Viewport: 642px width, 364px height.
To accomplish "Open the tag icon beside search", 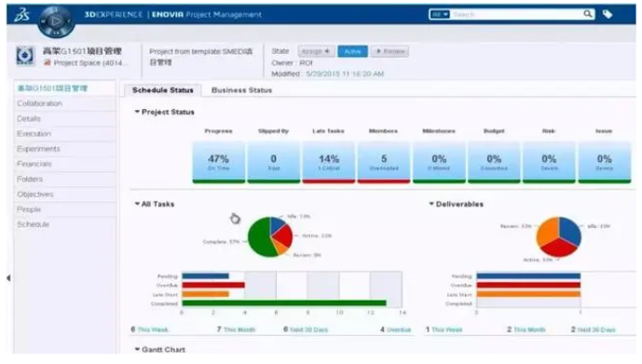I will (608, 14).
